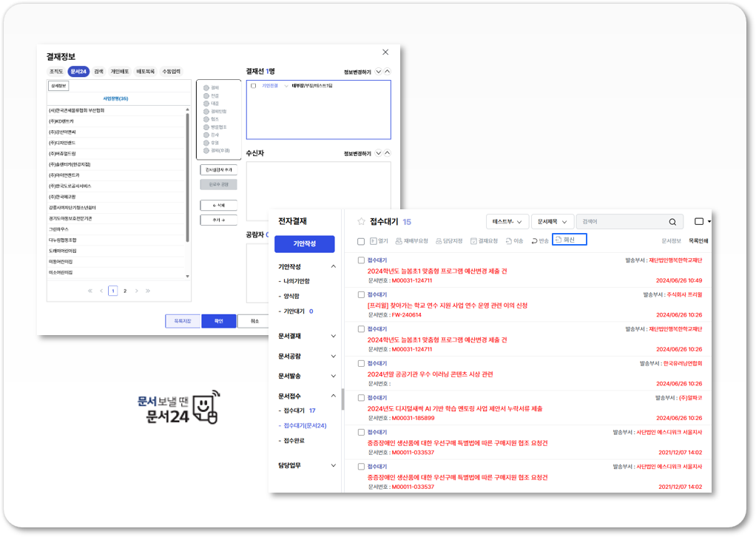The width and height of the screenshot is (756, 537).
Task: Switch to the 조직도 tab
Action: coord(56,72)
